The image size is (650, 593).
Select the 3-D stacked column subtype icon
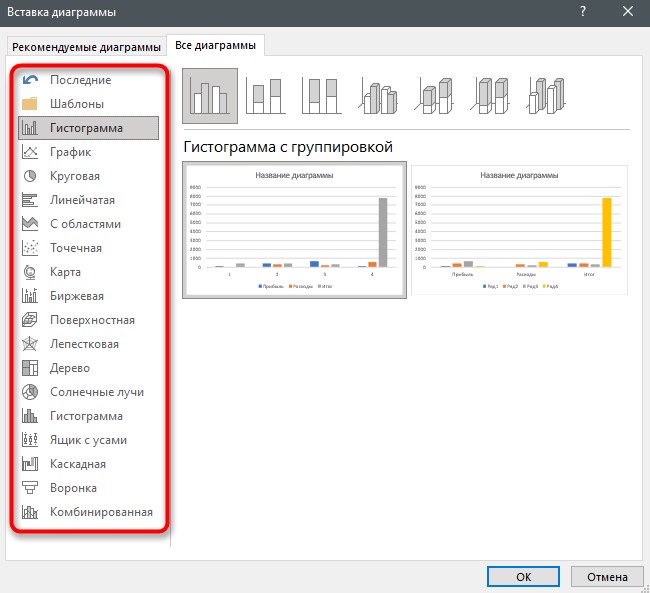pos(434,96)
